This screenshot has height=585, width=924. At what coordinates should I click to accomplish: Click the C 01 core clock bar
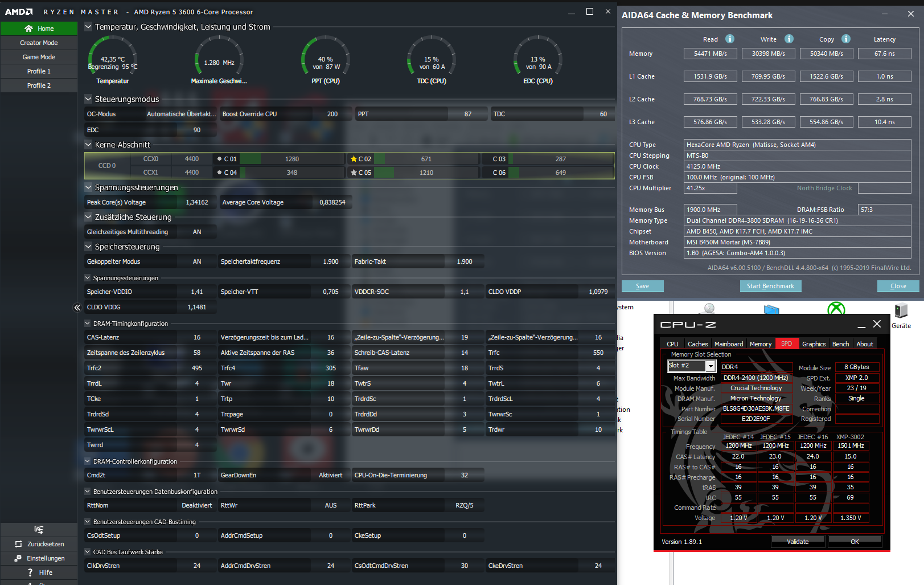(292, 159)
